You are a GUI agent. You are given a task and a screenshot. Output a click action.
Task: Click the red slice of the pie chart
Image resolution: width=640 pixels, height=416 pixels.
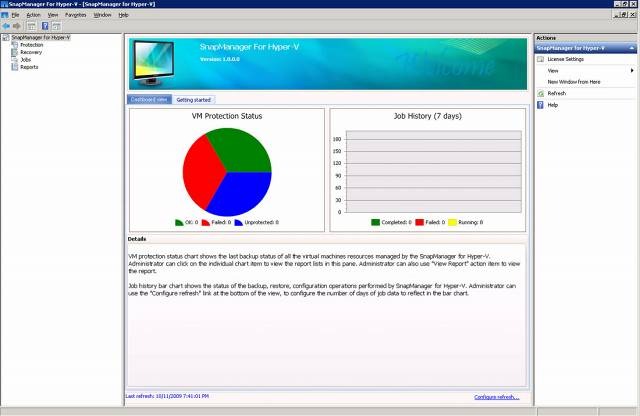click(x=202, y=171)
